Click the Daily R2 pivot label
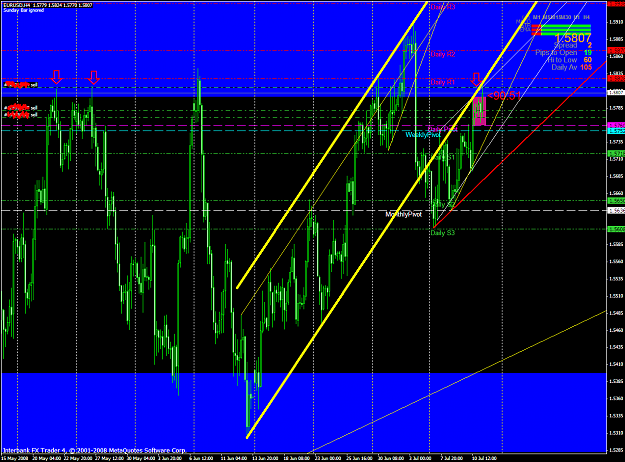The height and width of the screenshot is (462, 625). (x=442, y=54)
